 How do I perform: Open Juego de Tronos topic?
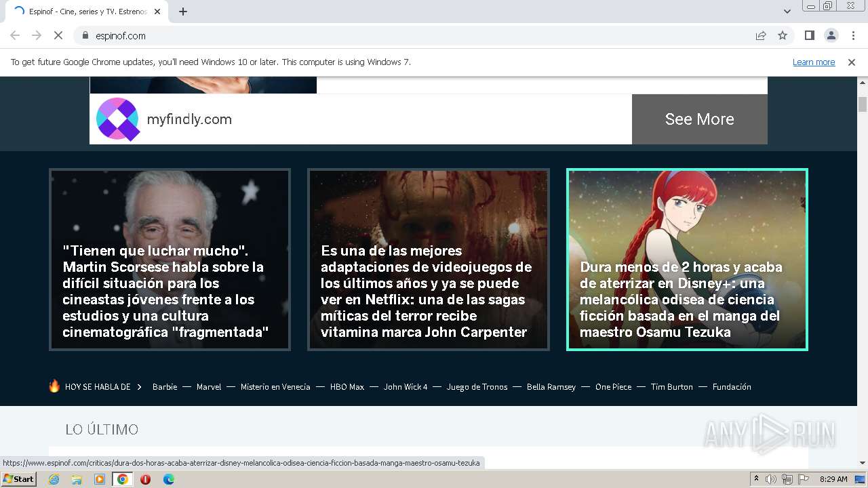pos(477,387)
